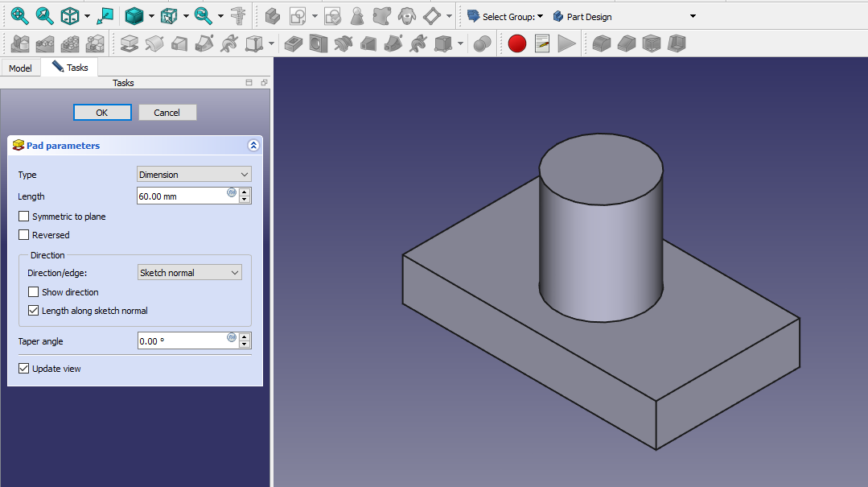Click the Boolean operation spheres icon
868x487 pixels.
coord(482,43)
